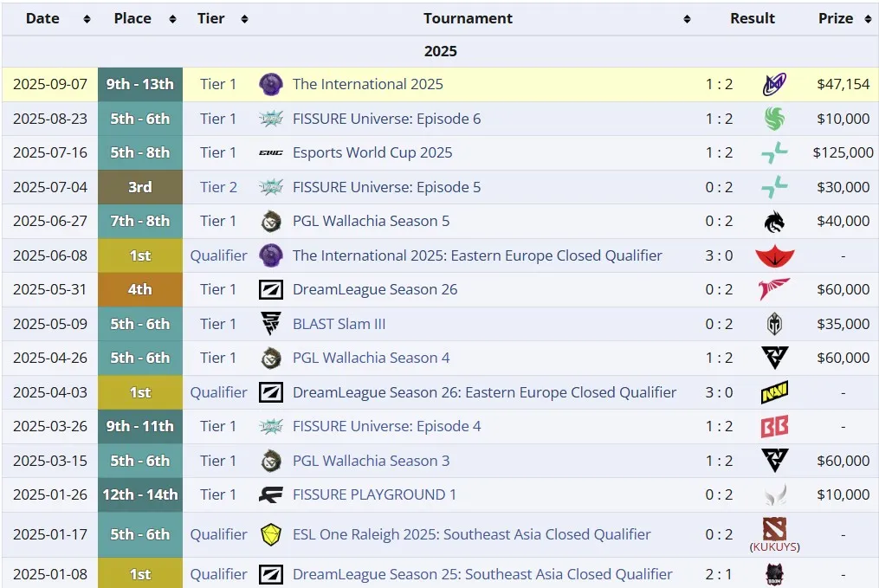This screenshot has height=588, width=879.
Task: Click the 2025 year header row
Action: pyautogui.click(x=440, y=52)
